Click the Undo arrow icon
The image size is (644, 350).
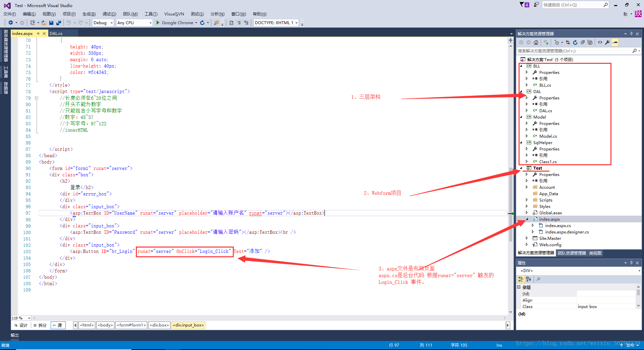pos(68,23)
